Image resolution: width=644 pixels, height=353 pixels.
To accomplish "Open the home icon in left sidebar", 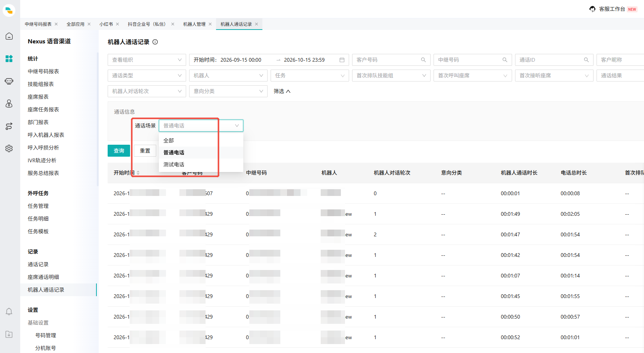I will point(9,36).
